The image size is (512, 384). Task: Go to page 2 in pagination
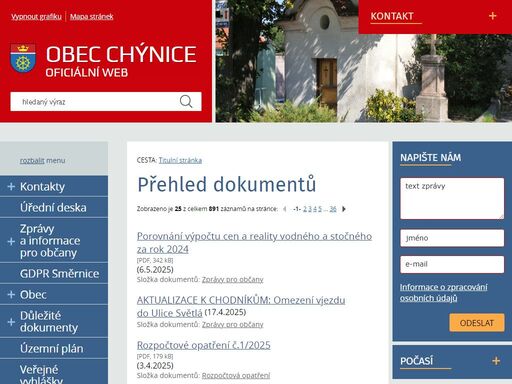point(305,209)
